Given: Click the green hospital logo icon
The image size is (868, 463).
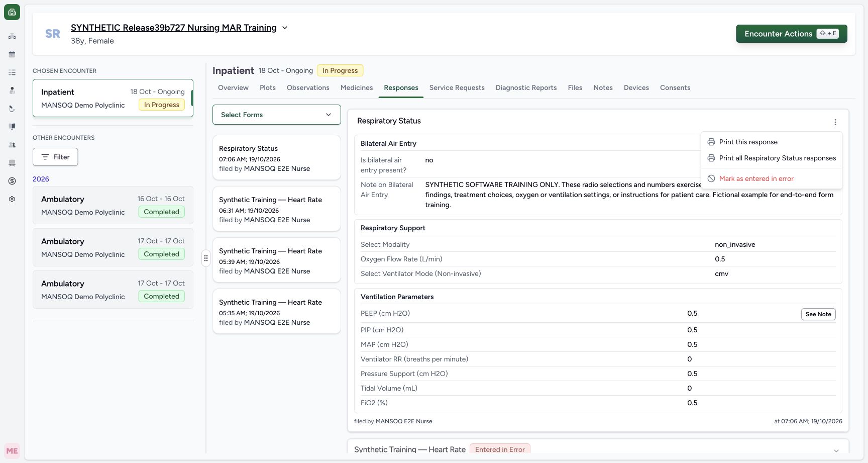Looking at the screenshot, I should 12,12.
